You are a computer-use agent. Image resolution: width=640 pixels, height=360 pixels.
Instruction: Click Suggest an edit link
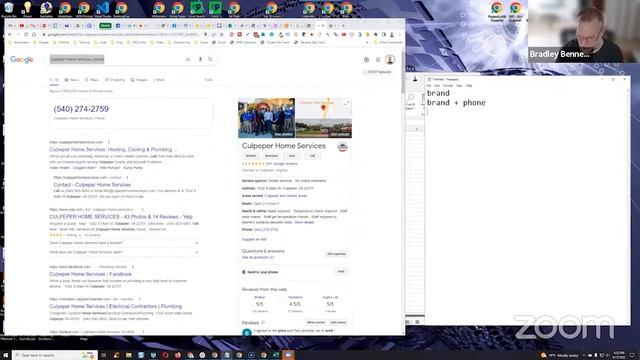[254, 240]
